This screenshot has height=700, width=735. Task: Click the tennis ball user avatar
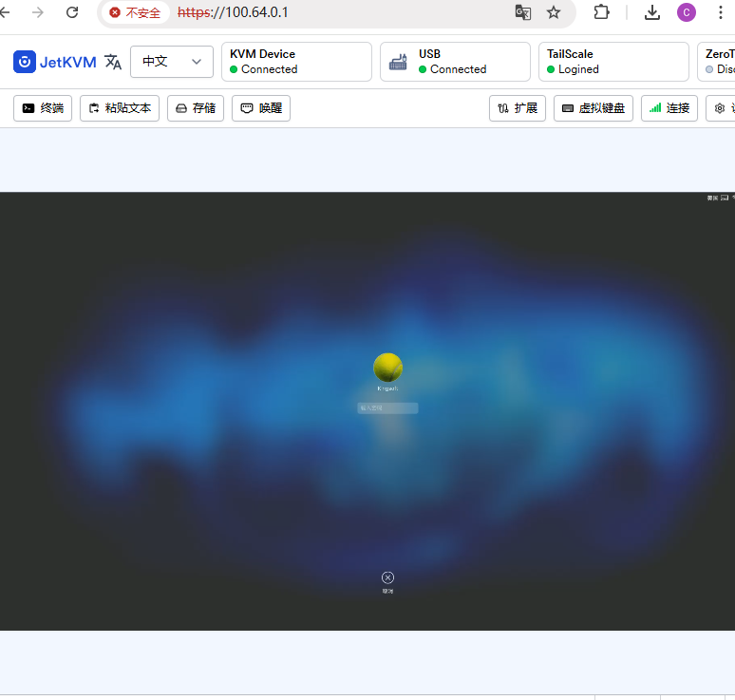[387, 368]
